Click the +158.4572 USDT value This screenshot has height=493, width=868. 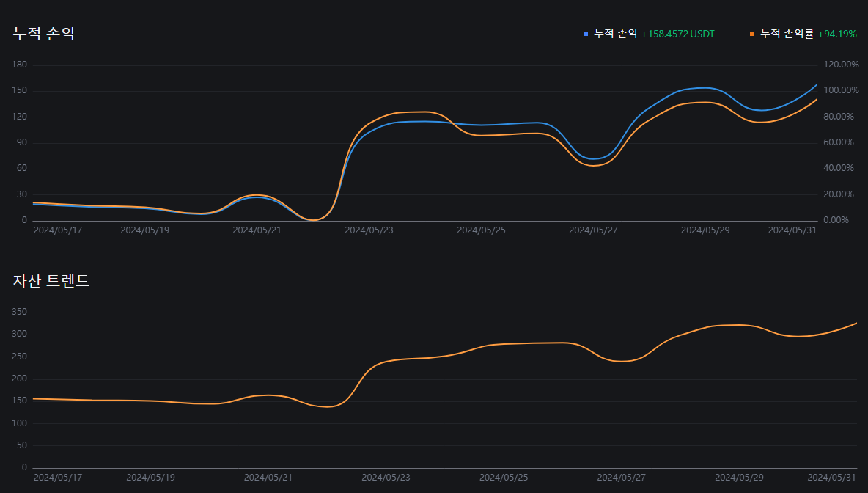pos(677,34)
